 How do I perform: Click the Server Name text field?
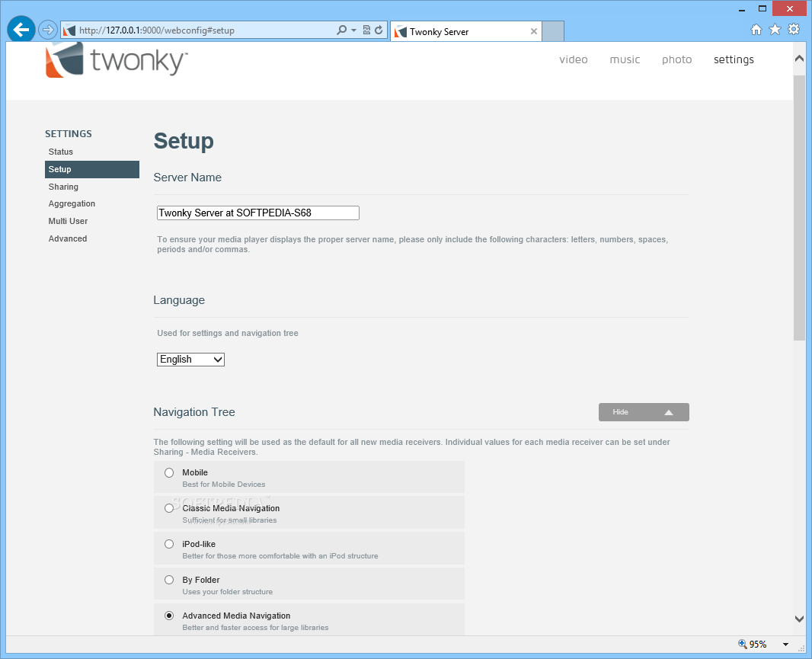click(258, 213)
